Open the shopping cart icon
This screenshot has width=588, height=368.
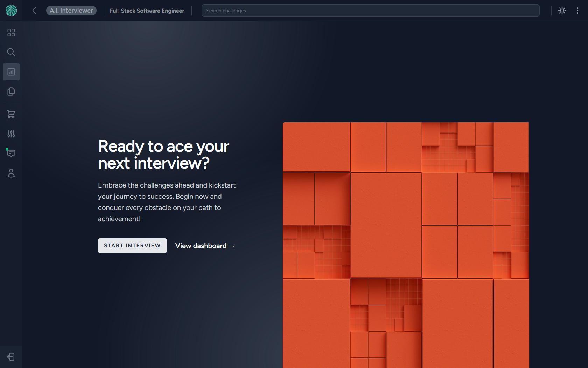tap(11, 114)
